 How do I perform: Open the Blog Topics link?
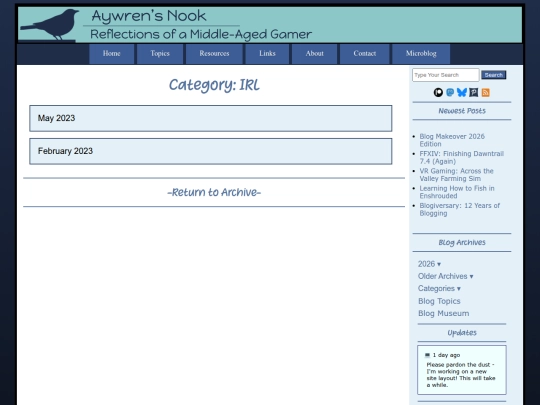439,301
